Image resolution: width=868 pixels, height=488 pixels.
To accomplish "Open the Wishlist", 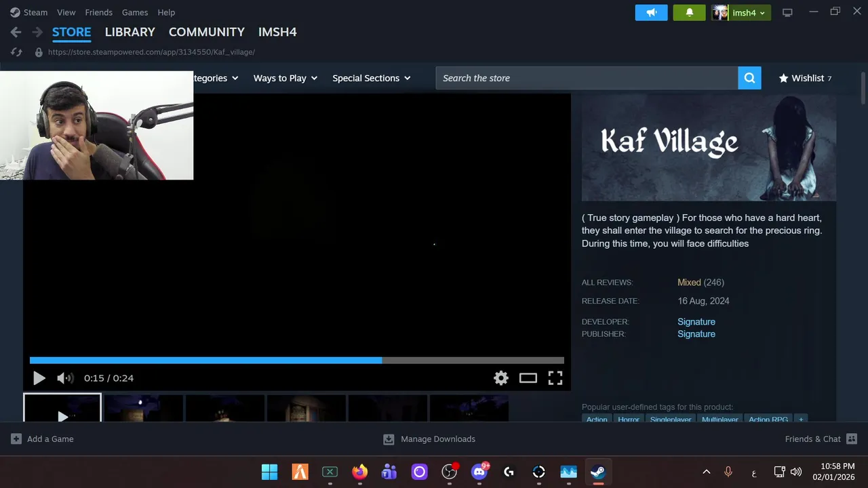I will [x=805, y=78].
